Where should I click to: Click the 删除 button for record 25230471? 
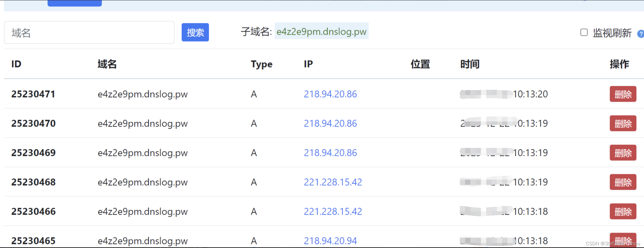pos(623,94)
